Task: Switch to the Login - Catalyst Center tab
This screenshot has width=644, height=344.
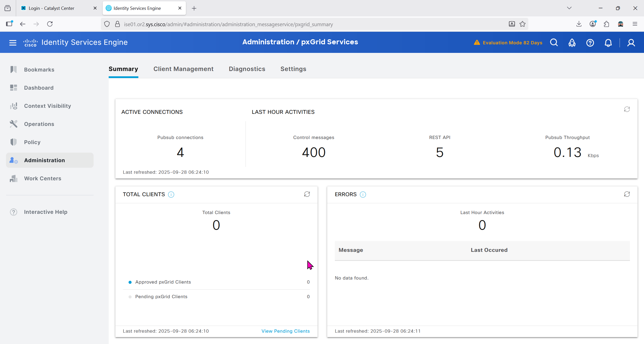Action: [52, 8]
